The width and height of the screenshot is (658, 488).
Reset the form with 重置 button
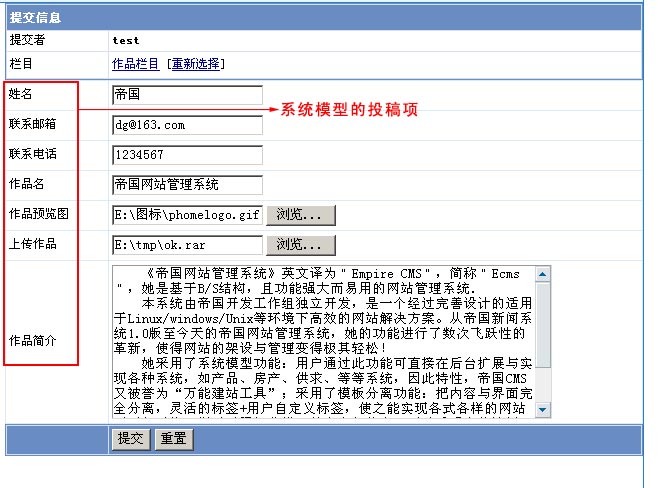pyautogui.click(x=173, y=439)
